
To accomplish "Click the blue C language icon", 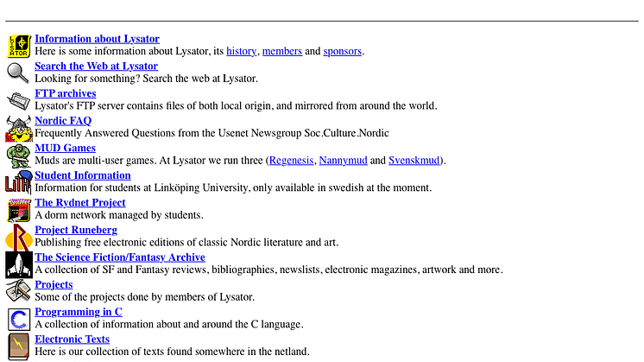I will point(19,320).
